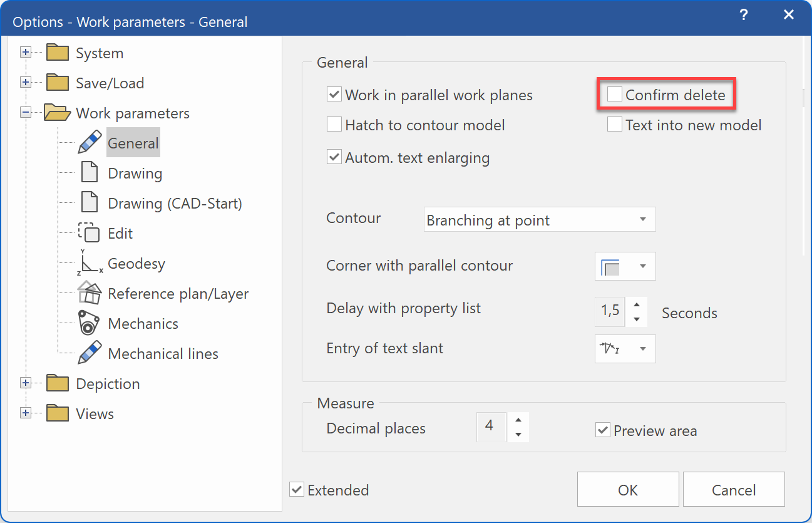The width and height of the screenshot is (812, 523).
Task: Click the Reference plan/Layer house icon
Action: coord(90,294)
